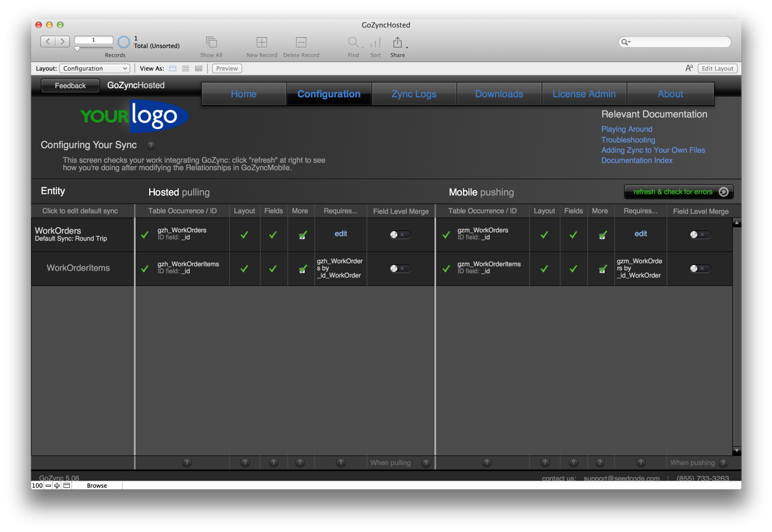Open the Home tab

[x=244, y=94]
